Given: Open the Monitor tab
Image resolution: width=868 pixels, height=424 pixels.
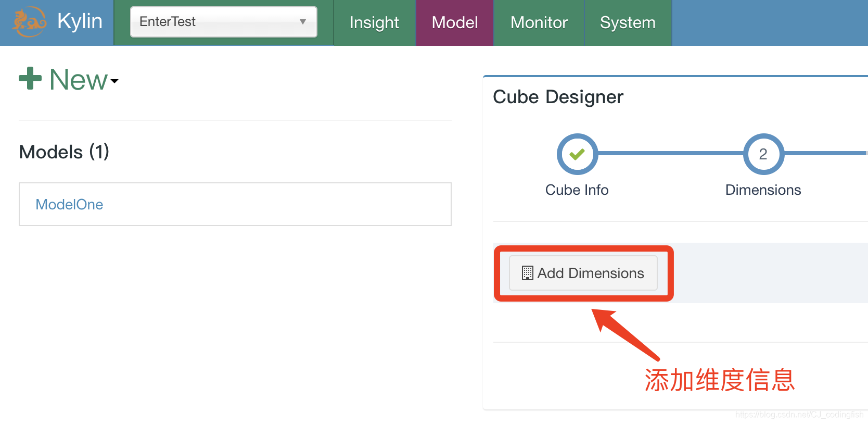Looking at the screenshot, I should pyautogui.click(x=539, y=22).
